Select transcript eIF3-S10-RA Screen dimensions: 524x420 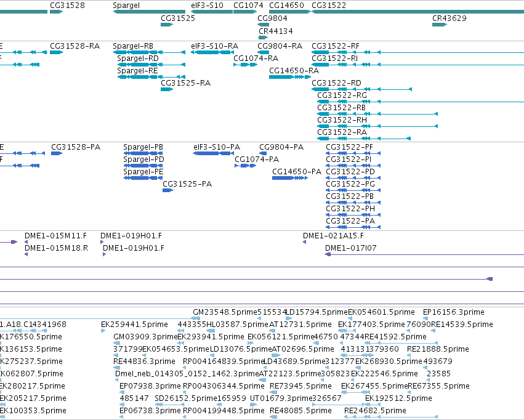tap(212, 52)
